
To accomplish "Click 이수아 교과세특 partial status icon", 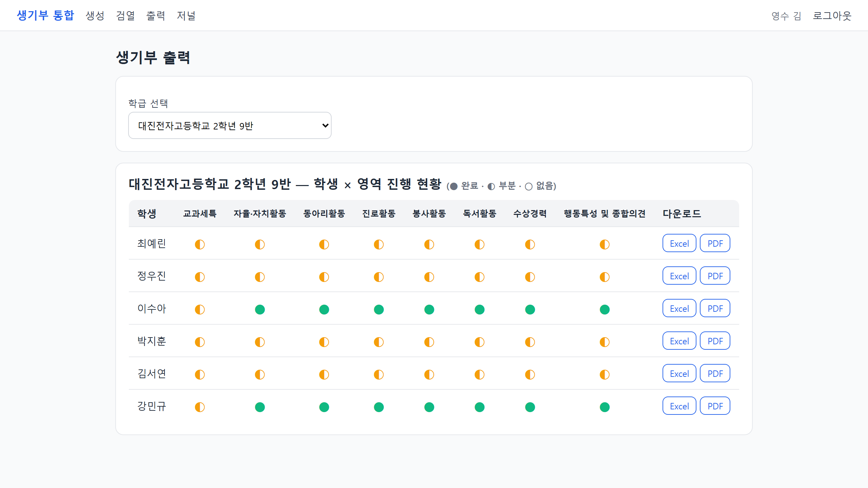I will [200, 309].
